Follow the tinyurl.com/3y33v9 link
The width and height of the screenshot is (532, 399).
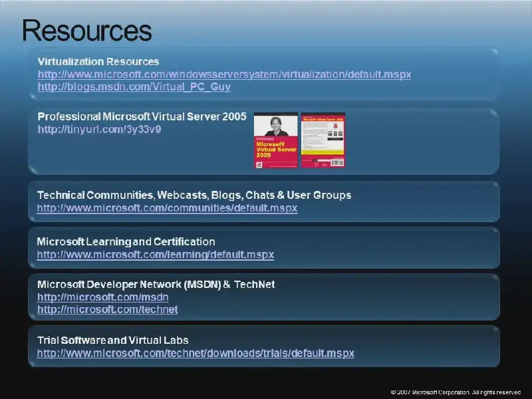pyautogui.click(x=99, y=129)
